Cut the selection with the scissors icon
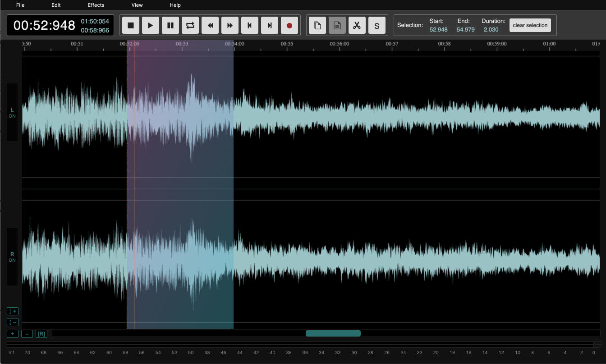The height and width of the screenshot is (364, 606). point(357,25)
